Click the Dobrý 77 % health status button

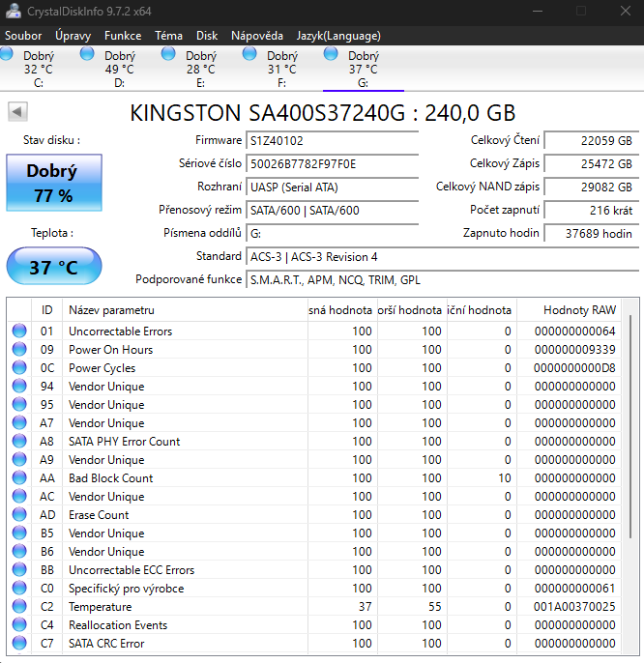coord(54,183)
